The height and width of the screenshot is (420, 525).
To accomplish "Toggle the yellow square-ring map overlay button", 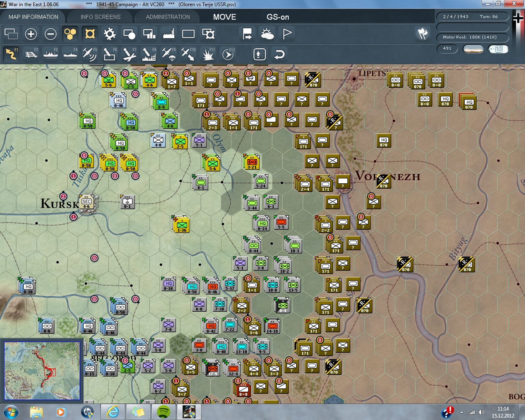I will click(90, 34).
